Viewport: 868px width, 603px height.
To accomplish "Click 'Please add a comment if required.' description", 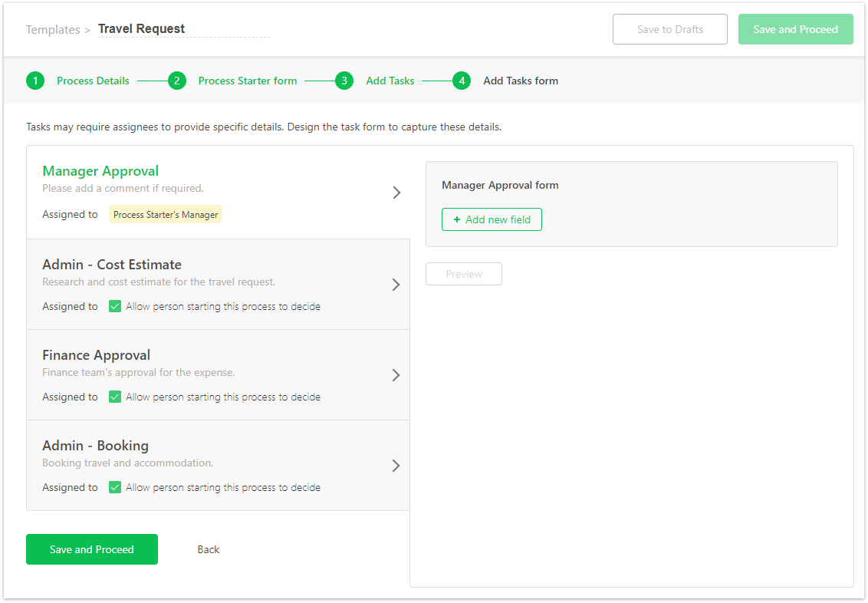I will [123, 188].
